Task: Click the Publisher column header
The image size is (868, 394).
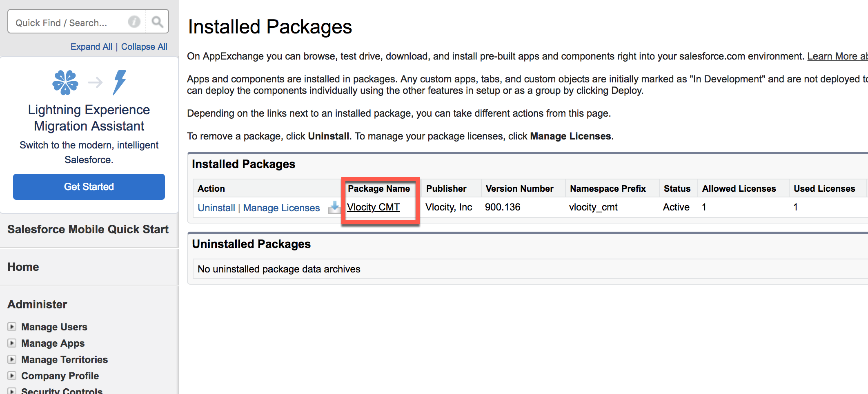Action: [x=446, y=188]
